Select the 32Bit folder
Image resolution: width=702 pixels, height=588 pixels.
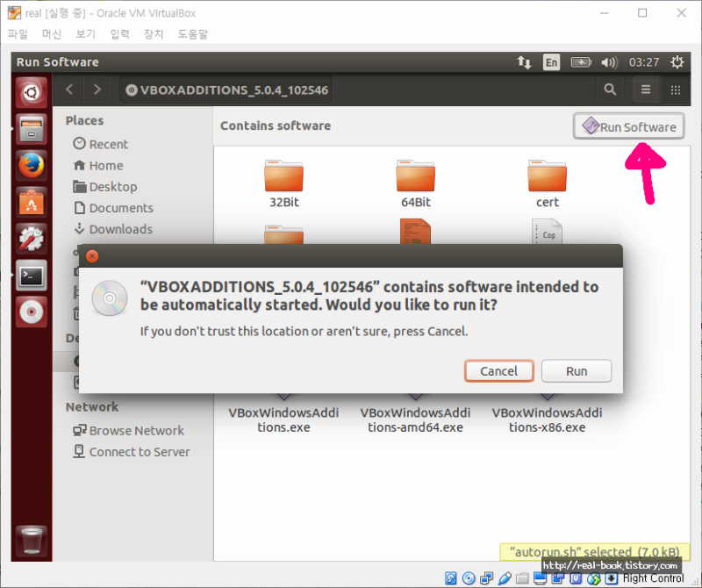(283, 183)
